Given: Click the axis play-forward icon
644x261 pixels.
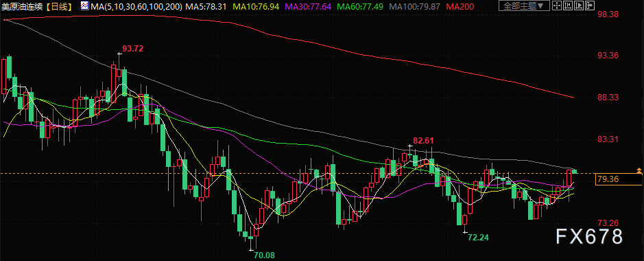Looking at the screenshot, I should (x=579, y=5).
